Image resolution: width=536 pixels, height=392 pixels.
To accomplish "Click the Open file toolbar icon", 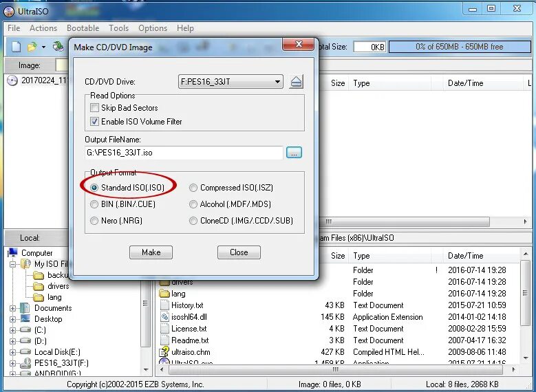I will click(32, 47).
